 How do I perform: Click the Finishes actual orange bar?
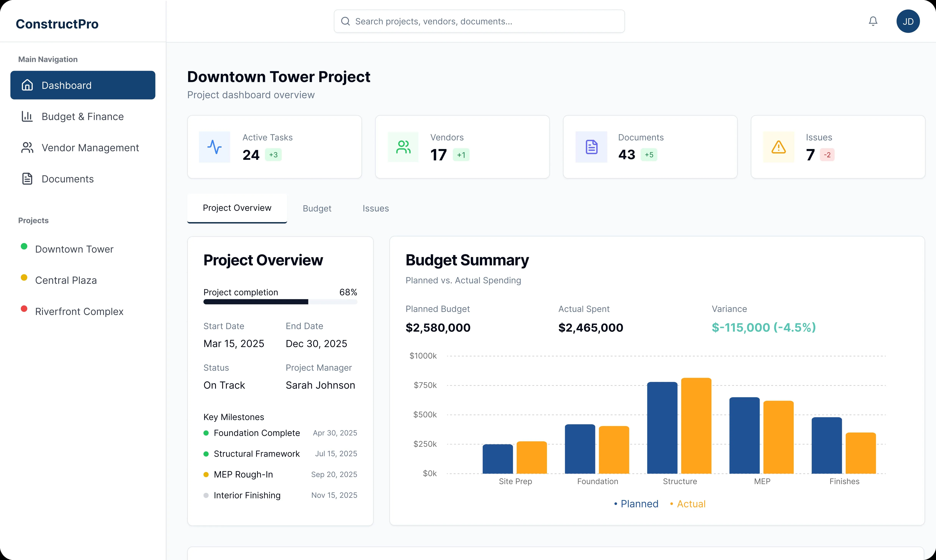pyautogui.click(x=860, y=453)
